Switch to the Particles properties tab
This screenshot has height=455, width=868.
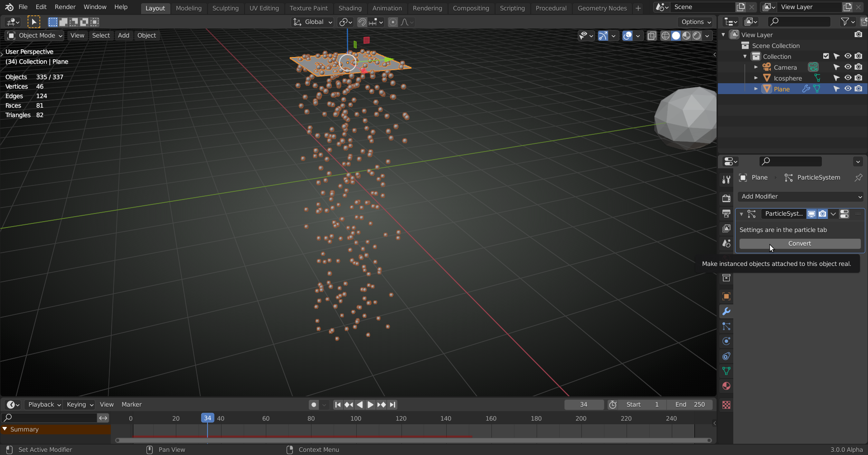click(x=726, y=327)
